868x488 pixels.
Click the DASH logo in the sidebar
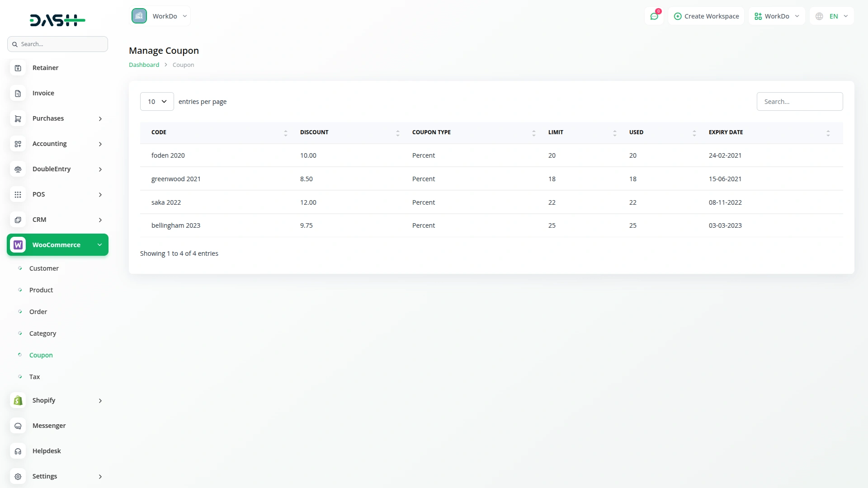tap(57, 20)
